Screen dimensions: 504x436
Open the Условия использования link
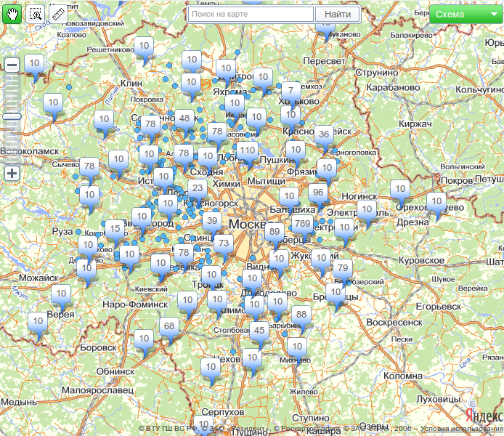coord(462,428)
